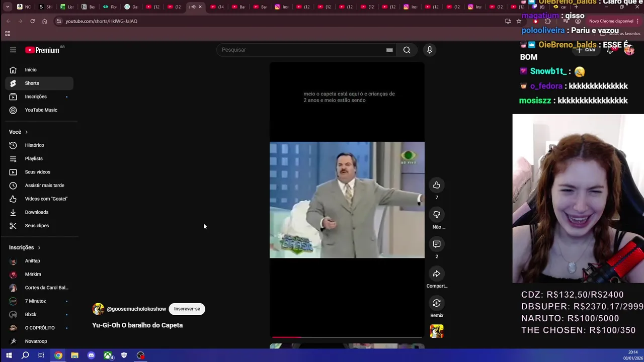Screen dimensions: 644x362
Task: Open the short's sound thumbnail
Action: [x=437, y=331]
